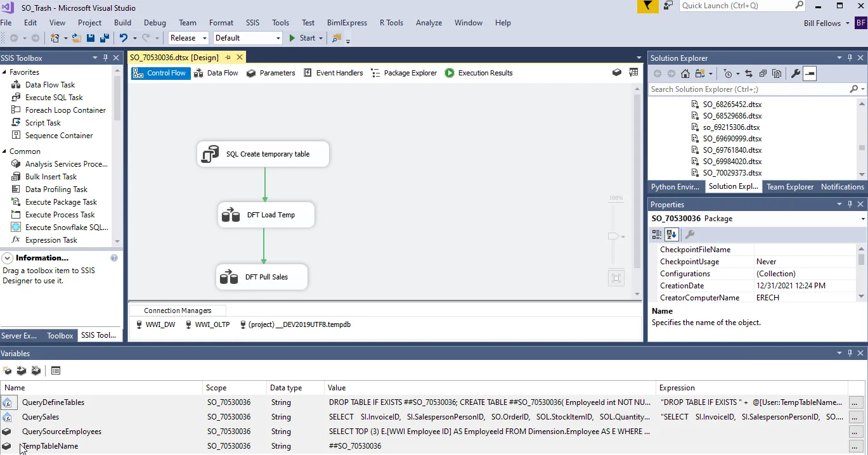868x455 pixels.
Task: Click the Move Variable icon
Action: (22, 371)
